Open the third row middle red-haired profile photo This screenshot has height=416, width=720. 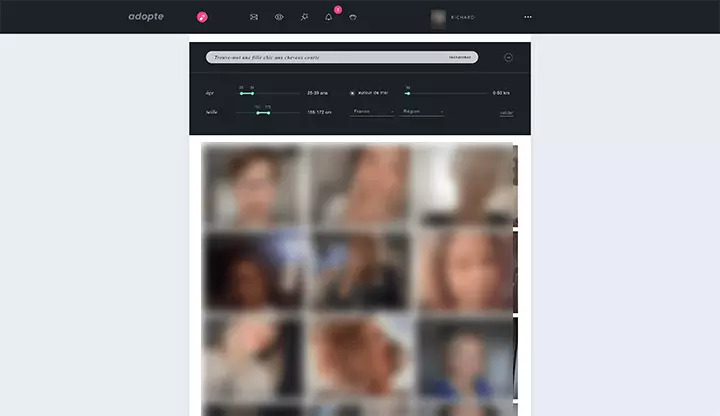[360, 357]
